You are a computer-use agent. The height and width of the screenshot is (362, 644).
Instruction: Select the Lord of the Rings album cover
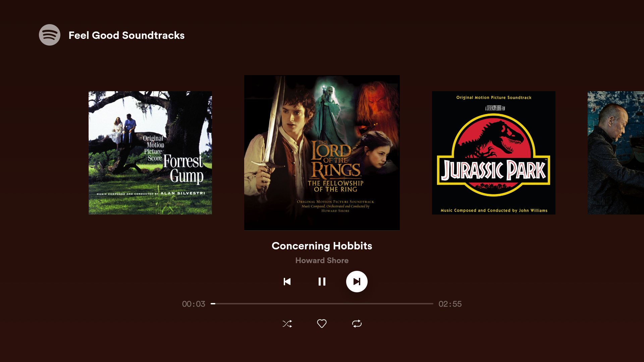click(x=322, y=153)
